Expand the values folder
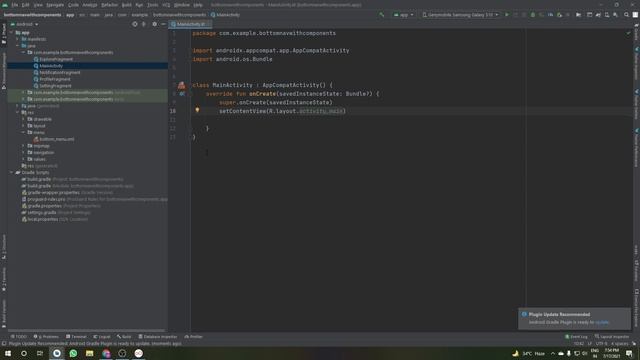 (23, 159)
